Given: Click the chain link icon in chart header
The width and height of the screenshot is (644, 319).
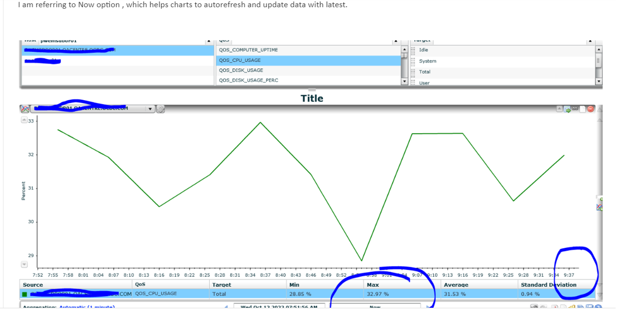Looking at the screenshot, I should click(575, 108).
